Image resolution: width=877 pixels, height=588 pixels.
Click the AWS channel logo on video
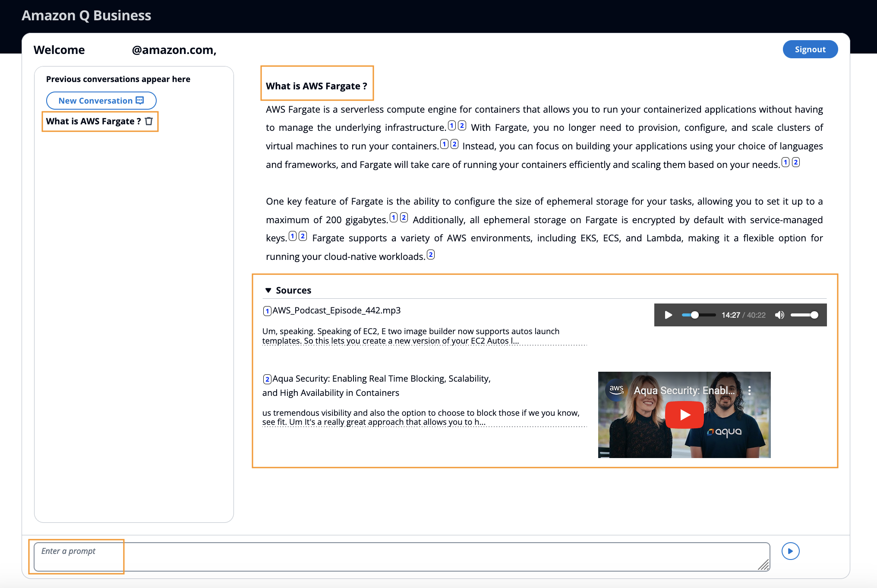click(x=616, y=389)
